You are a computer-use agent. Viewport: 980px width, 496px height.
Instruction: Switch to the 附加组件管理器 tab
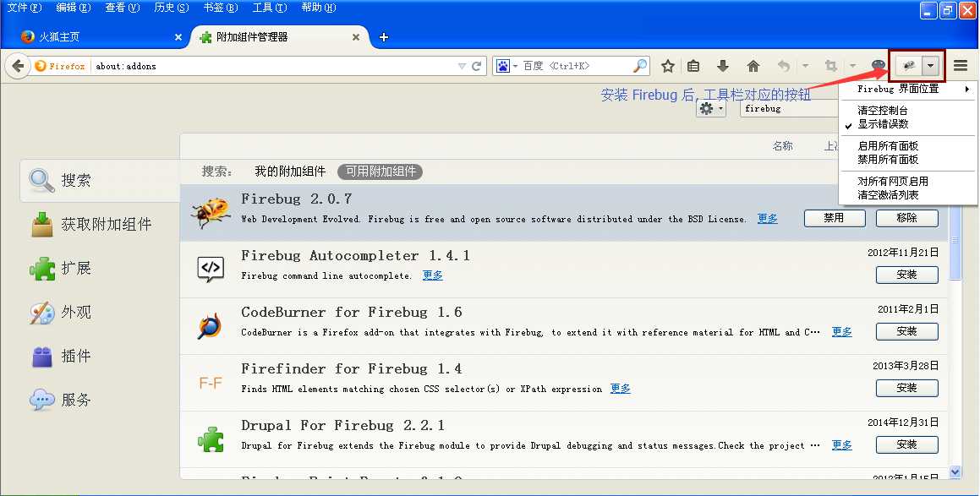pos(278,37)
